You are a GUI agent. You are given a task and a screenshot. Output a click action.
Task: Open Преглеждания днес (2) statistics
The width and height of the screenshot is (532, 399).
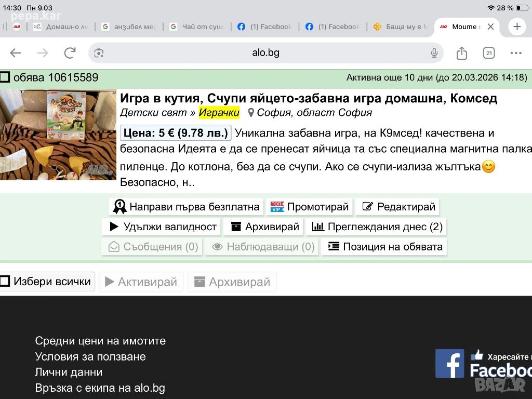coord(376,227)
